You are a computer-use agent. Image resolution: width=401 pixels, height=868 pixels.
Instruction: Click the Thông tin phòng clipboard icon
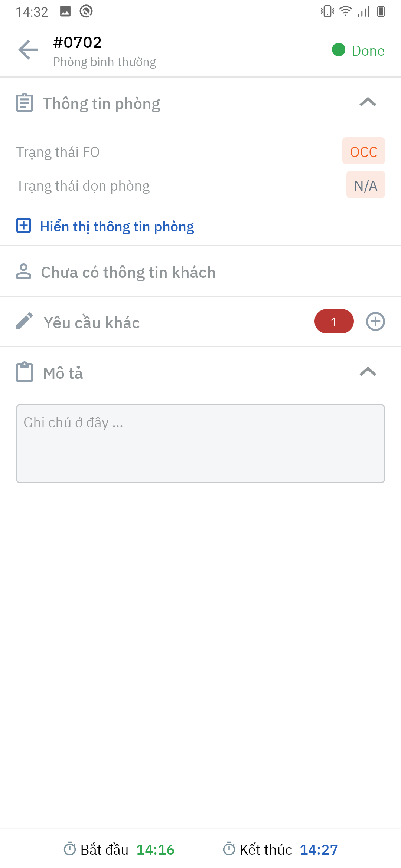coord(25,103)
